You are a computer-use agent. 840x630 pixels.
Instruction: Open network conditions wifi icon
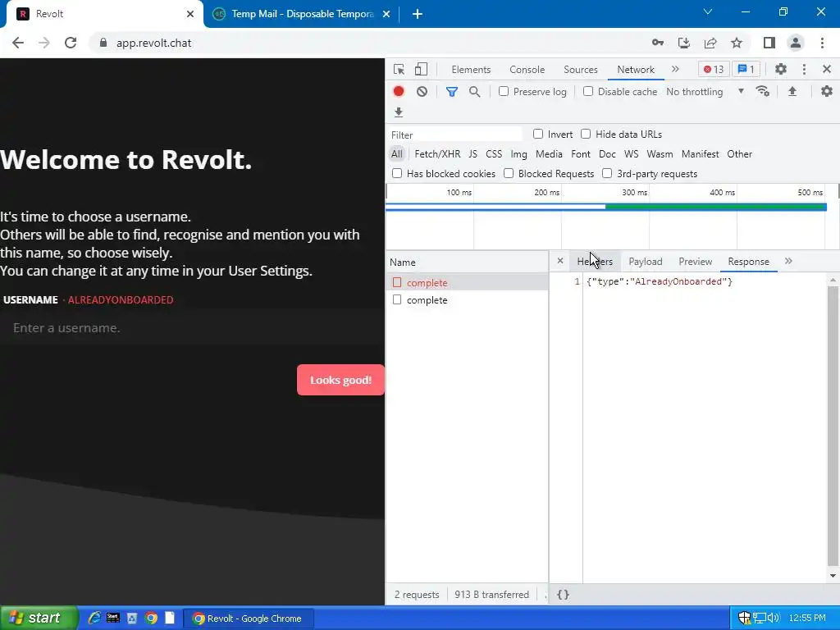pyautogui.click(x=762, y=91)
